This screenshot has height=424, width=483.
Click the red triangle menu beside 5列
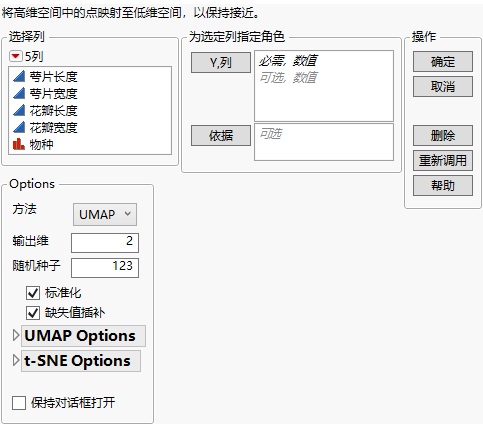point(16,56)
